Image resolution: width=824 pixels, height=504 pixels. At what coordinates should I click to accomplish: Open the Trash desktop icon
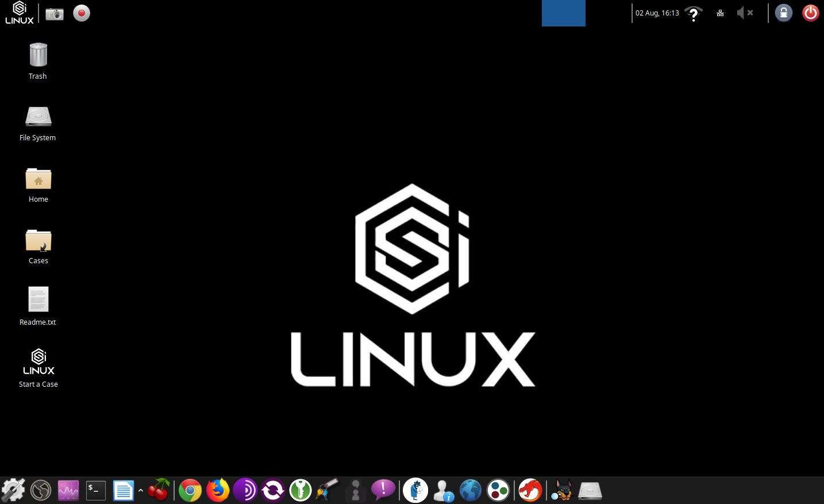(x=38, y=60)
